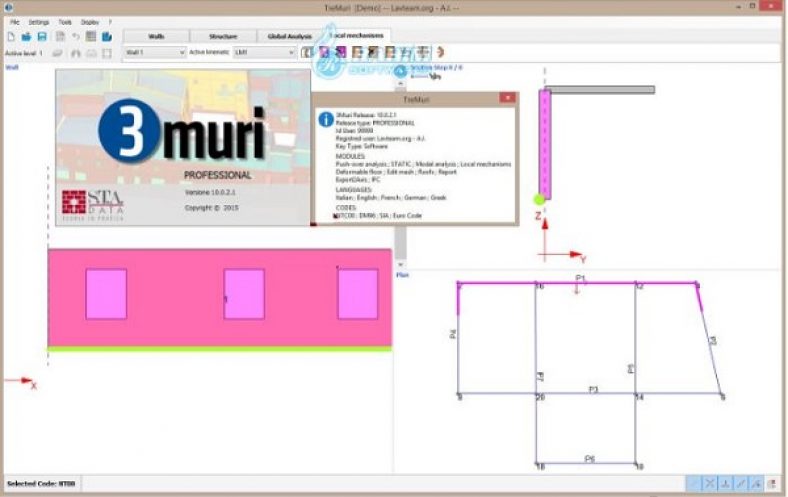The image size is (788, 497).
Task: Open the Tools menu
Action: [x=65, y=22]
